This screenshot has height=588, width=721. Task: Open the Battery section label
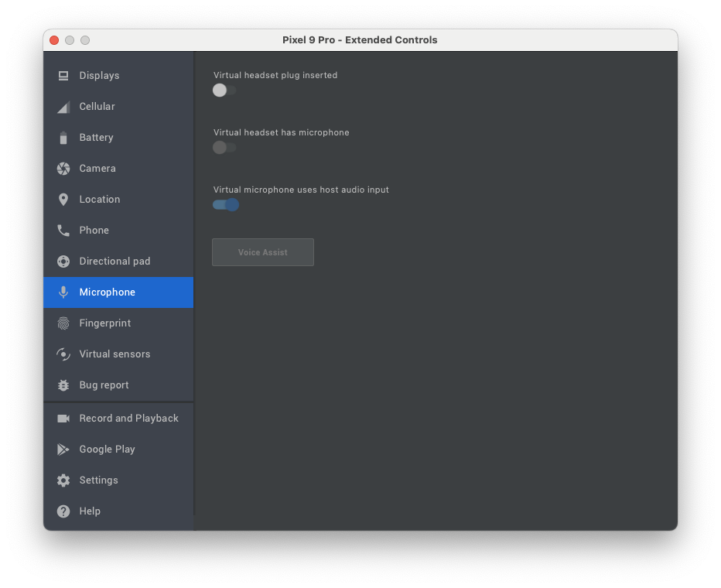click(96, 138)
